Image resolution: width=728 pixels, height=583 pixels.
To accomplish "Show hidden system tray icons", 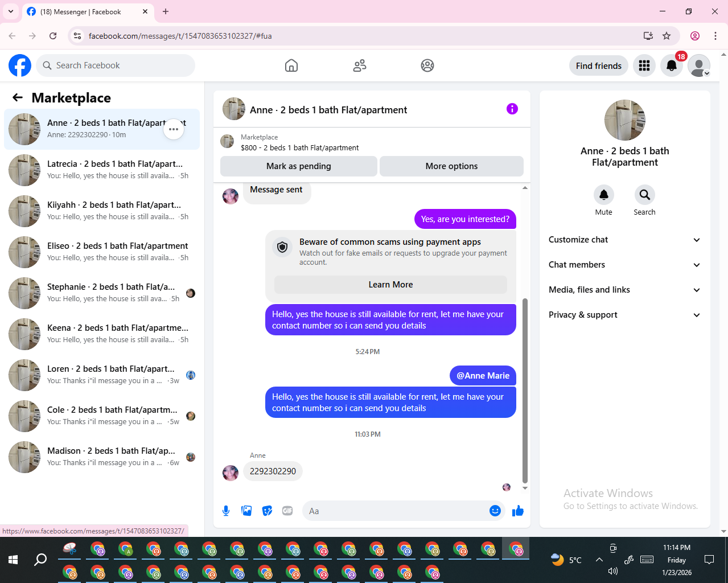I will (599, 560).
